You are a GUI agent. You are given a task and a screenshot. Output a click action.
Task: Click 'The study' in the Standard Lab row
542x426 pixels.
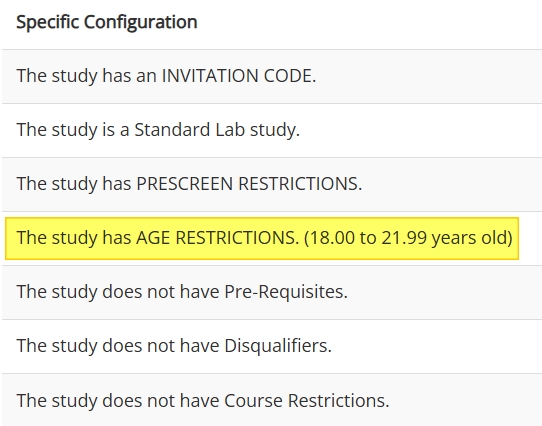57,130
